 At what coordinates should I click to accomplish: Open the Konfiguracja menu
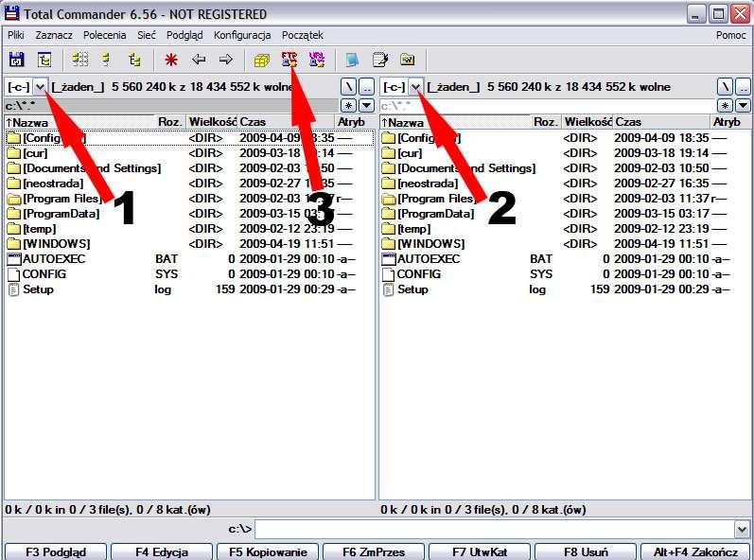[242, 35]
